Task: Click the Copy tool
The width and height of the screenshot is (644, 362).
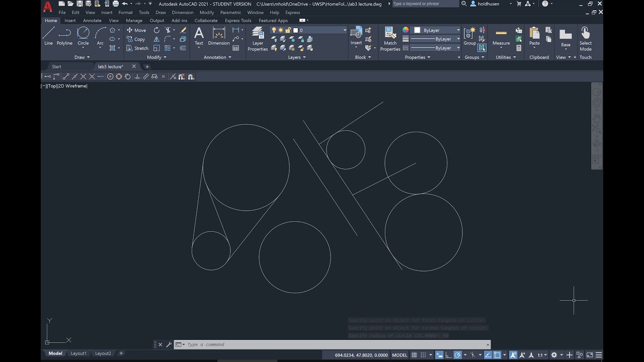Action: pyautogui.click(x=136, y=39)
